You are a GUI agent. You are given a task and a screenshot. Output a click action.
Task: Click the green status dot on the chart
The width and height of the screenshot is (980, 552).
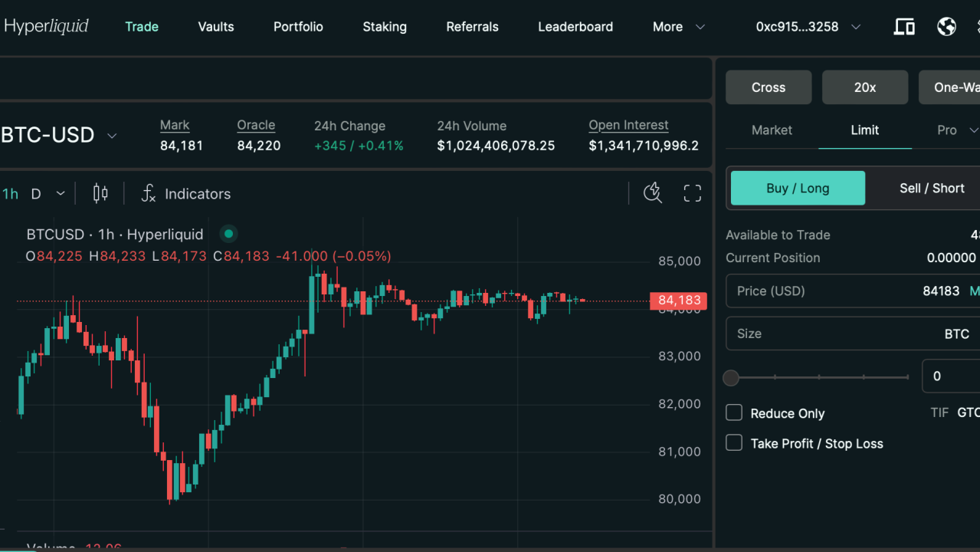pos(228,233)
